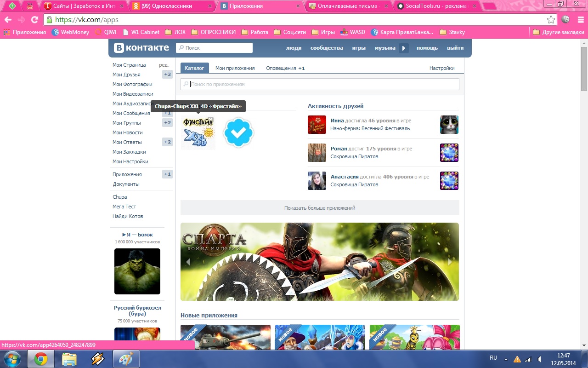Screen dimensions: 588x368
Task: Click Спарта Война Империй banner
Action: click(320, 262)
